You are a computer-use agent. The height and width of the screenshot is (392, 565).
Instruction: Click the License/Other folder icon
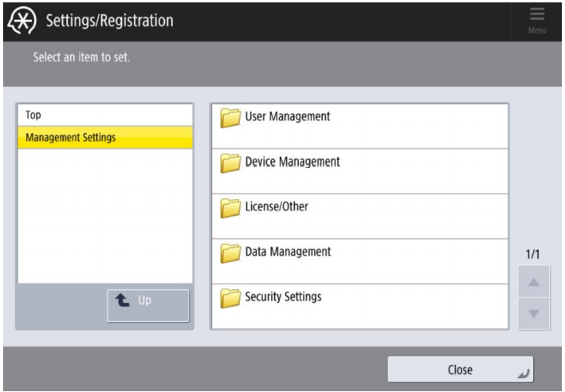tap(231, 209)
